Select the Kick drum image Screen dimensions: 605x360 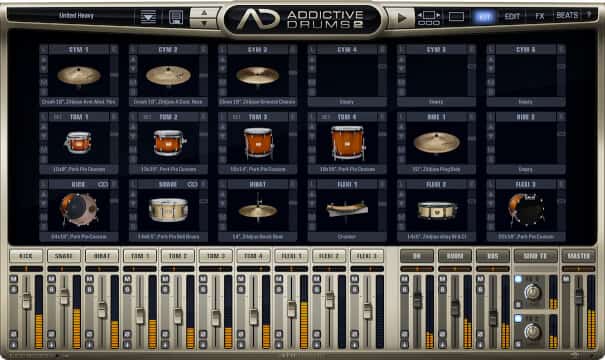pyautogui.click(x=79, y=210)
